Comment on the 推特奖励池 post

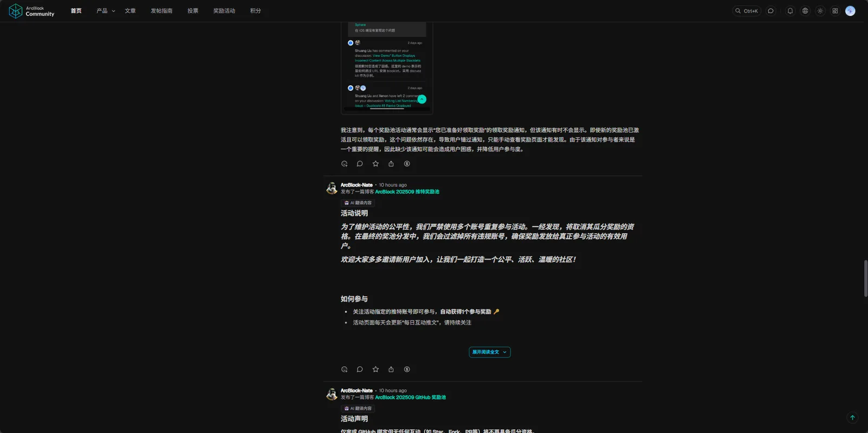(360, 370)
